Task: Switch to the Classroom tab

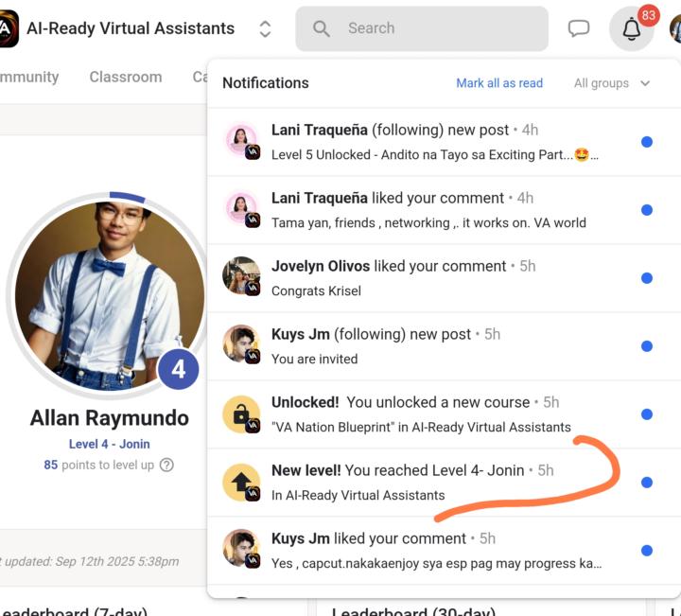Action: (x=126, y=77)
